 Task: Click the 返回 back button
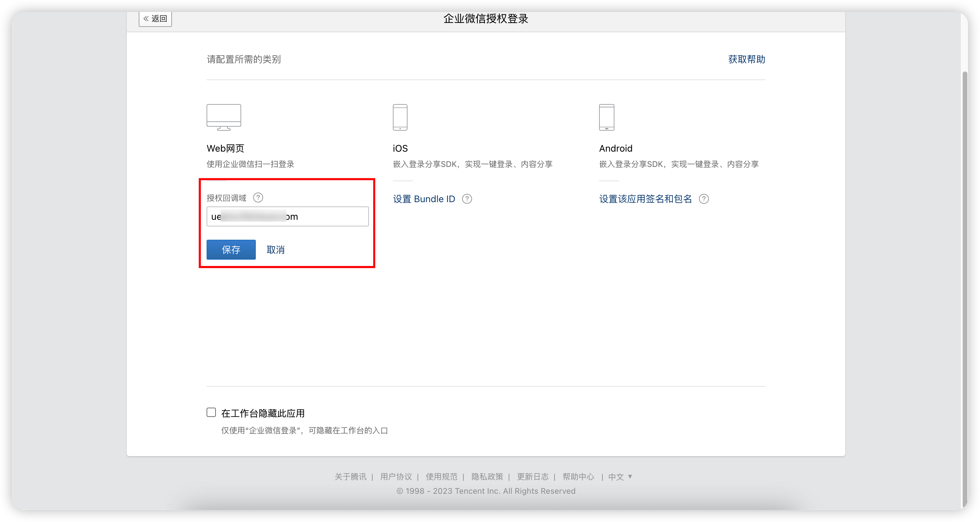coord(155,19)
